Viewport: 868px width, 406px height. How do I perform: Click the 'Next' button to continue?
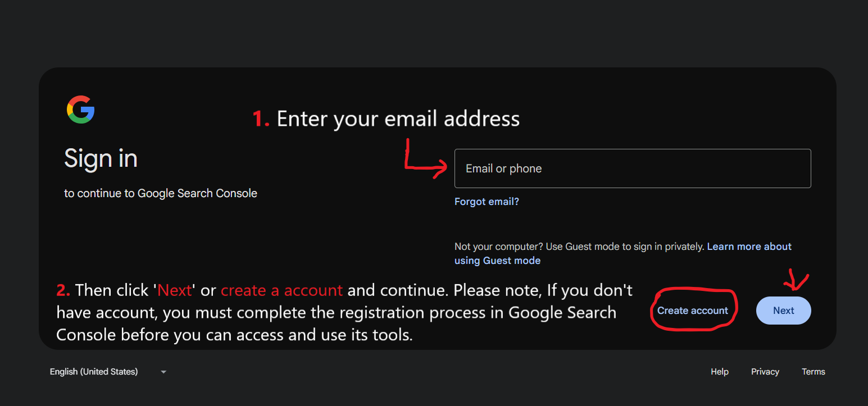tap(783, 310)
